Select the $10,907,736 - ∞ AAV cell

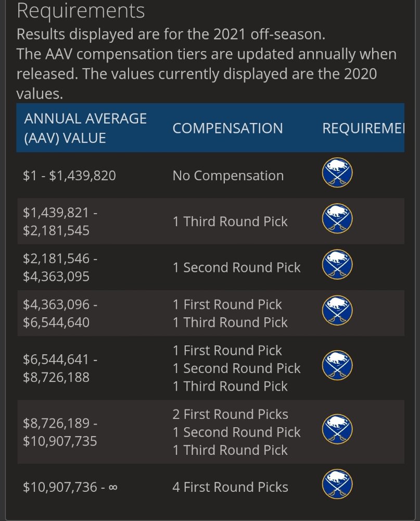pos(70,487)
